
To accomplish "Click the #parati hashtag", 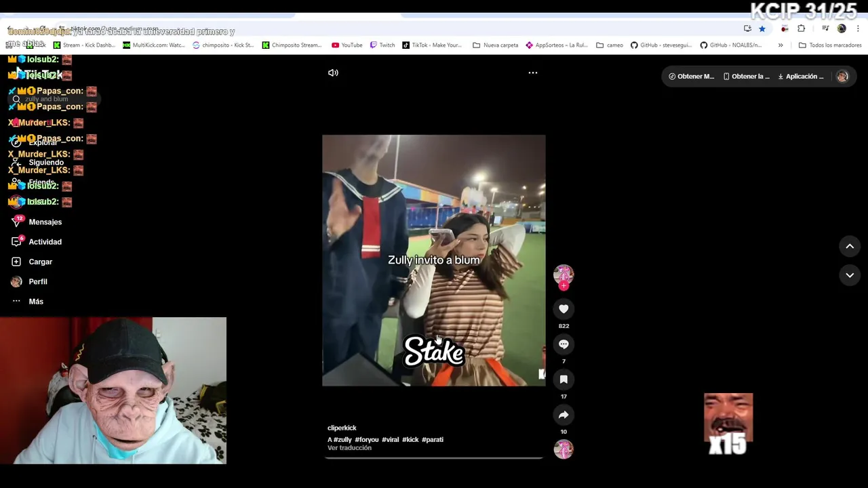I will (x=433, y=440).
